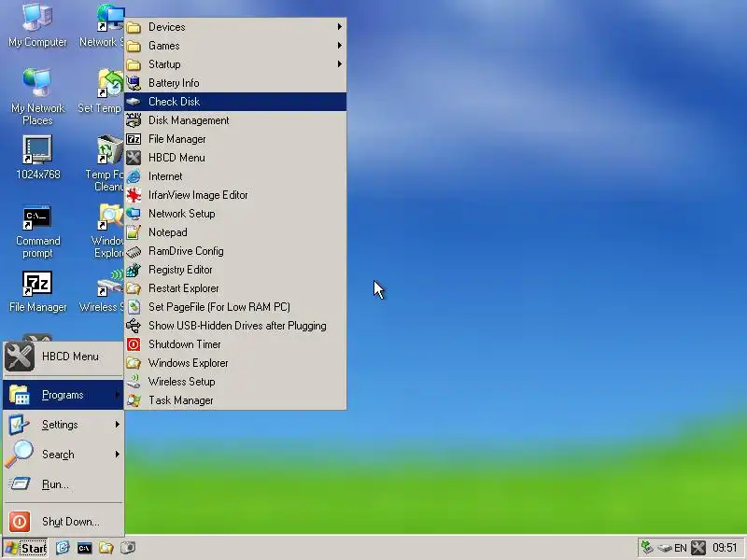747x560 pixels.
Task: Click the Registry Editor cube icon
Action: [x=134, y=270]
